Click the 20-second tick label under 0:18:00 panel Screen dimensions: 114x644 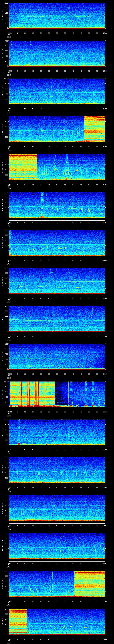pos(41,184)
